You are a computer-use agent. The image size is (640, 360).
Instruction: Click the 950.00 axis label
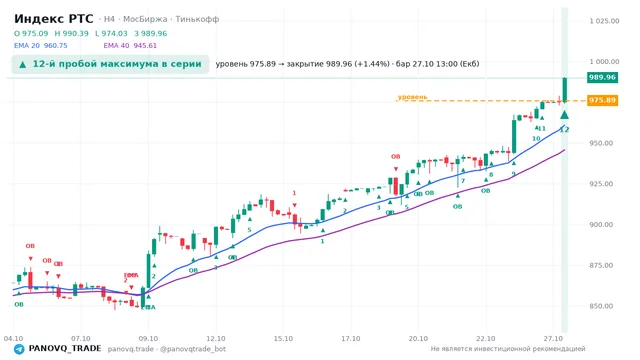click(x=601, y=143)
